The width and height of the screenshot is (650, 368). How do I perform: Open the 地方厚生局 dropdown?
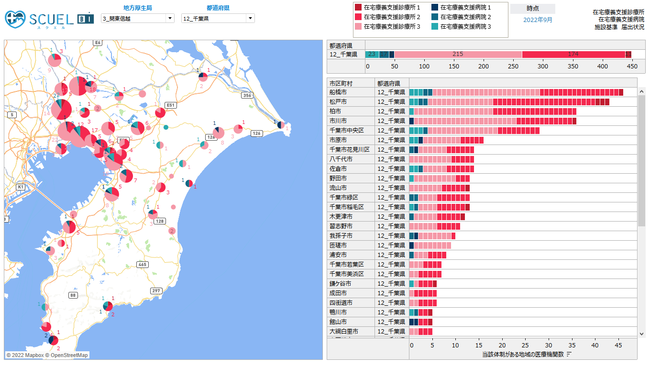pos(138,18)
